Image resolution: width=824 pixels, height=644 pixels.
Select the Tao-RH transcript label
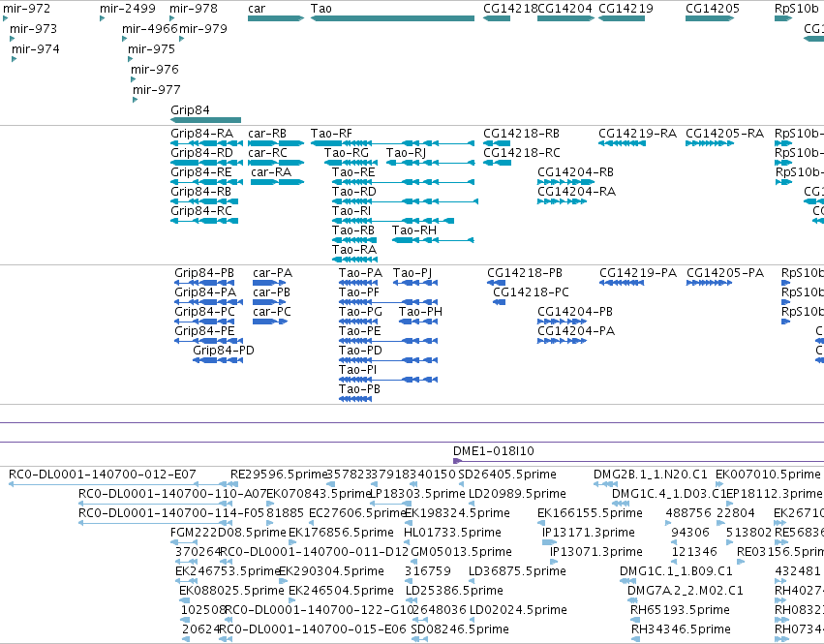414,230
